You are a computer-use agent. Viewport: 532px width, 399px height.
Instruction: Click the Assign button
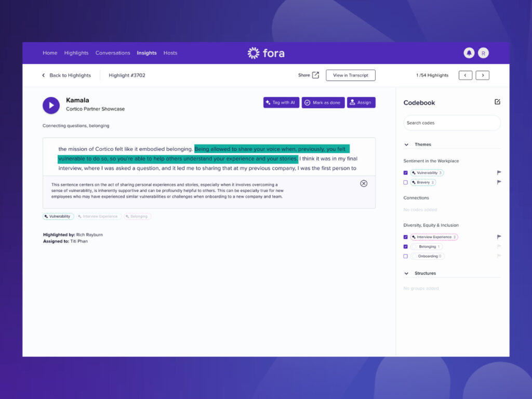[x=361, y=102]
